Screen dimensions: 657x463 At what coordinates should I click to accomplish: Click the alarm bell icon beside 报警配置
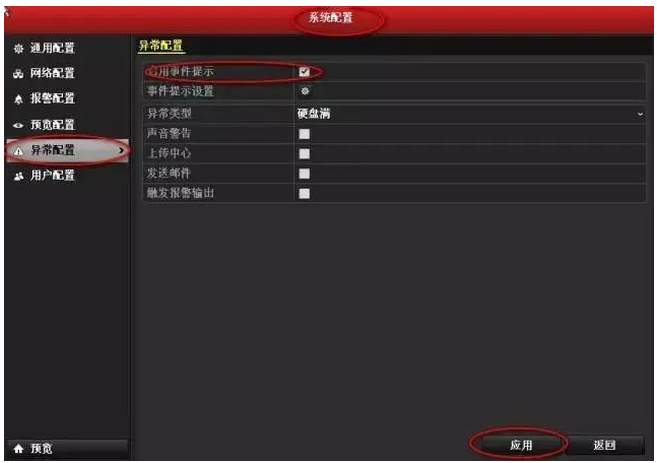pyautogui.click(x=18, y=99)
